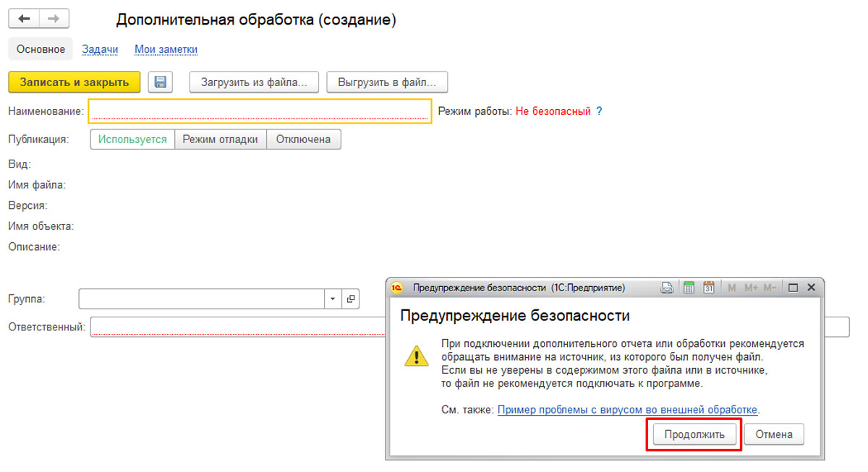
Task: Click the print icon in dialog title bar
Action: point(668,288)
